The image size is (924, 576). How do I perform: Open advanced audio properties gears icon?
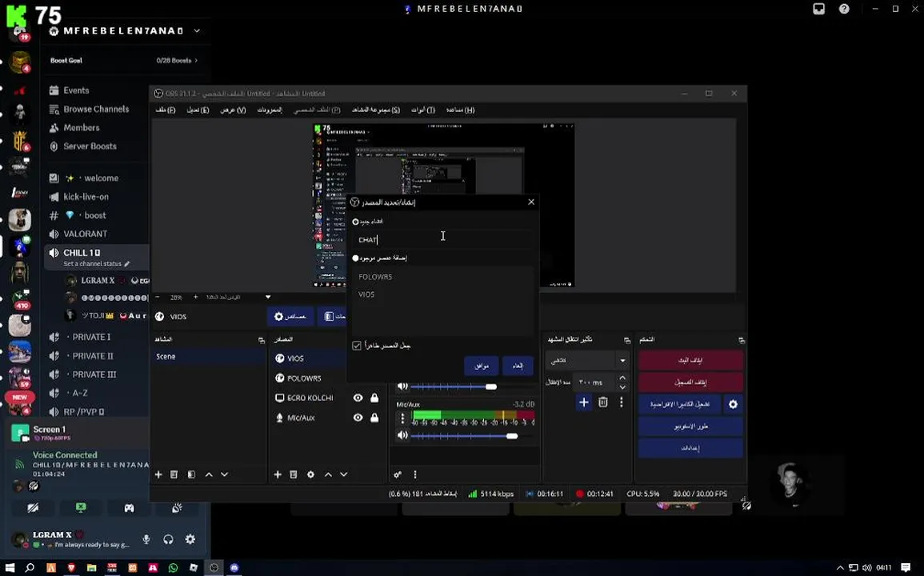(x=398, y=474)
